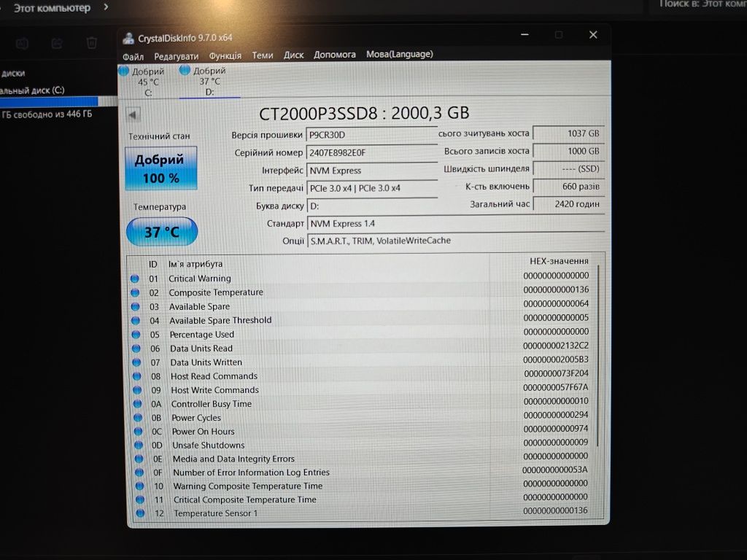Click the host reads value 1037 GB
The image size is (747, 560).
[x=568, y=133]
